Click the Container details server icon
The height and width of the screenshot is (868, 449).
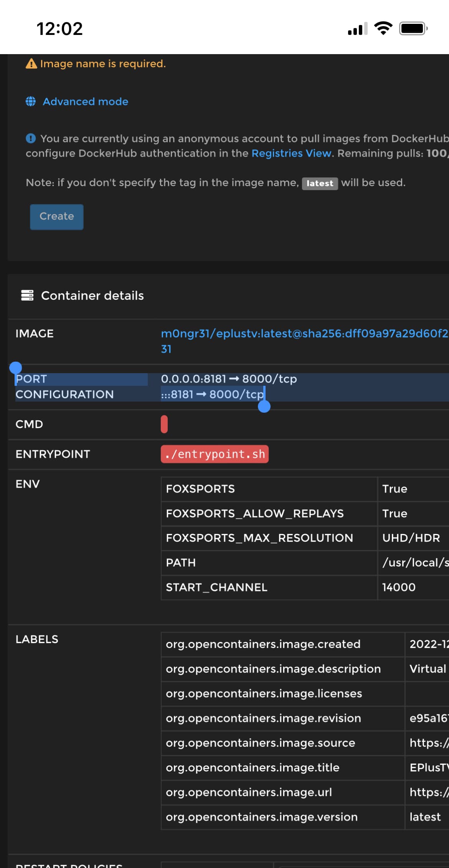click(27, 295)
